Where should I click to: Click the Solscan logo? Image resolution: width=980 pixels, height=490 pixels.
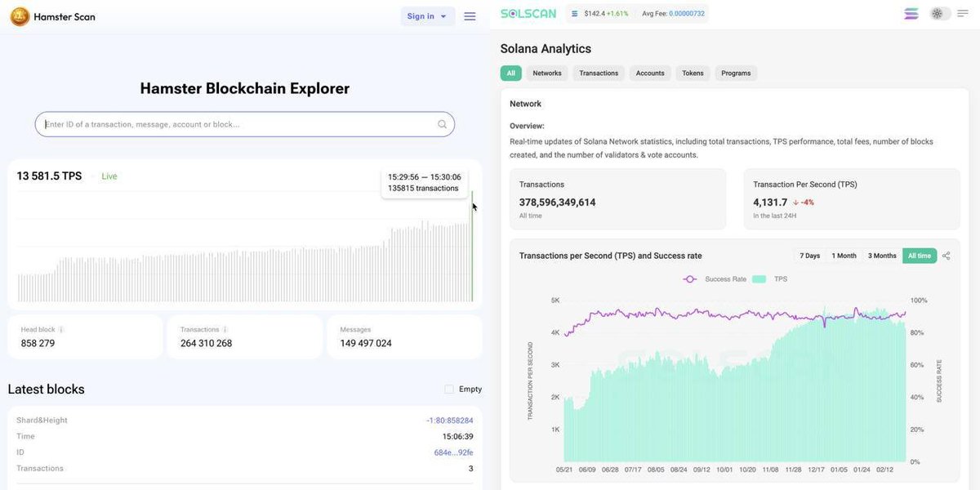tap(528, 14)
